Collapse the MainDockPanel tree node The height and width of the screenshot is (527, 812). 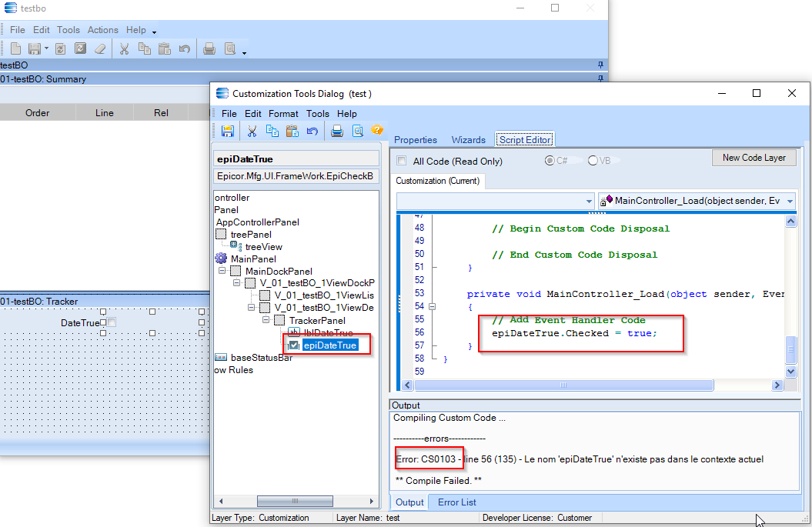(222, 270)
